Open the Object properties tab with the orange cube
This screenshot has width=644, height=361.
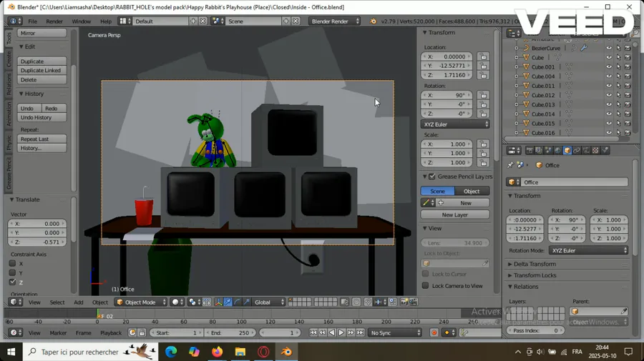pyautogui.click(x=567, y=151)
